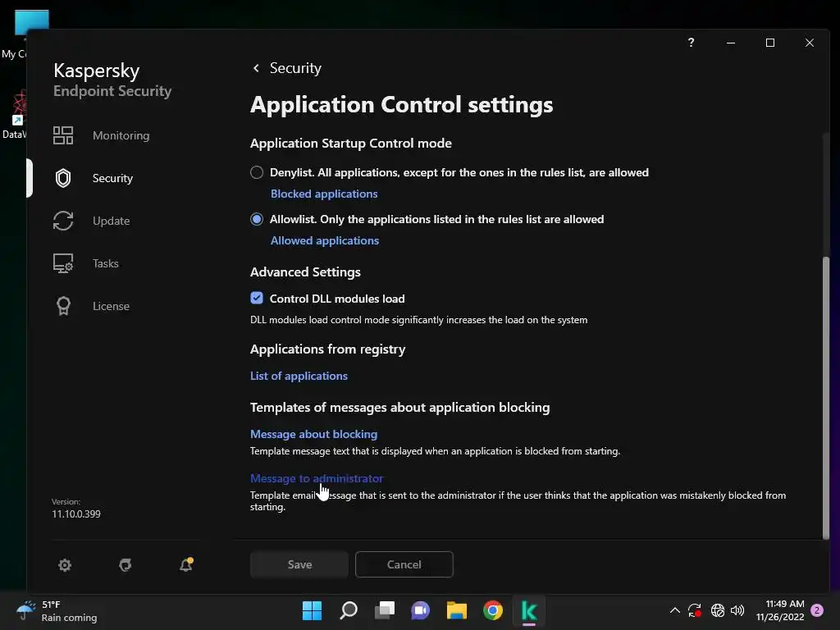Viewport: 840px width, 630px height.
Task: Open the taskbar clock and date
Action: point(780,610)
